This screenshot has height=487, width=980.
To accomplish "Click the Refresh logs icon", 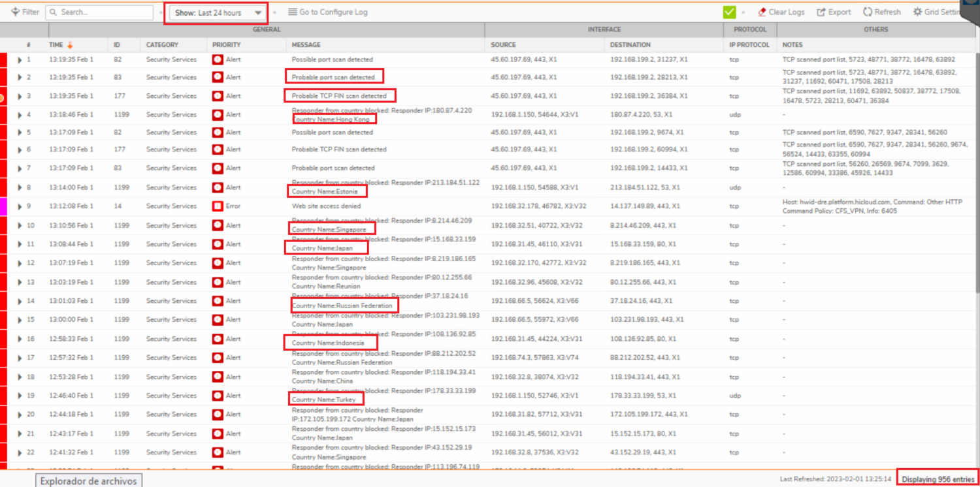I will coord(868,12).
